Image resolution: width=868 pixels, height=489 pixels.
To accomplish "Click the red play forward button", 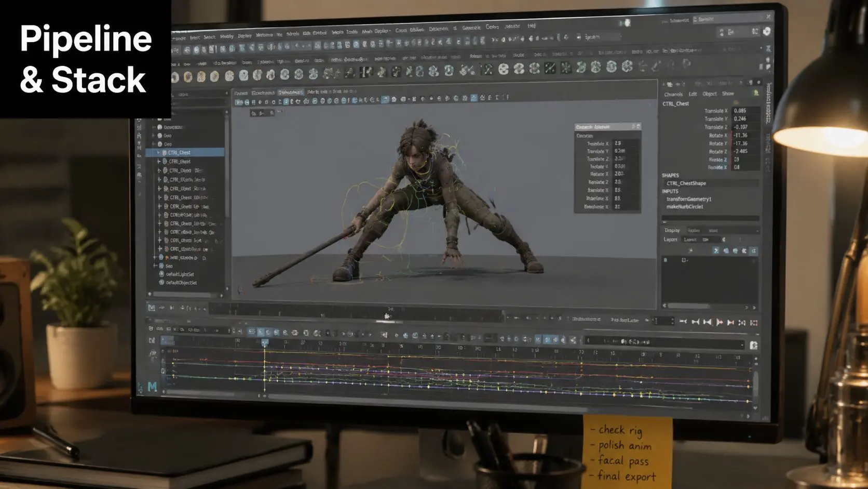I will pyautogui.click(x=719, y=322).
